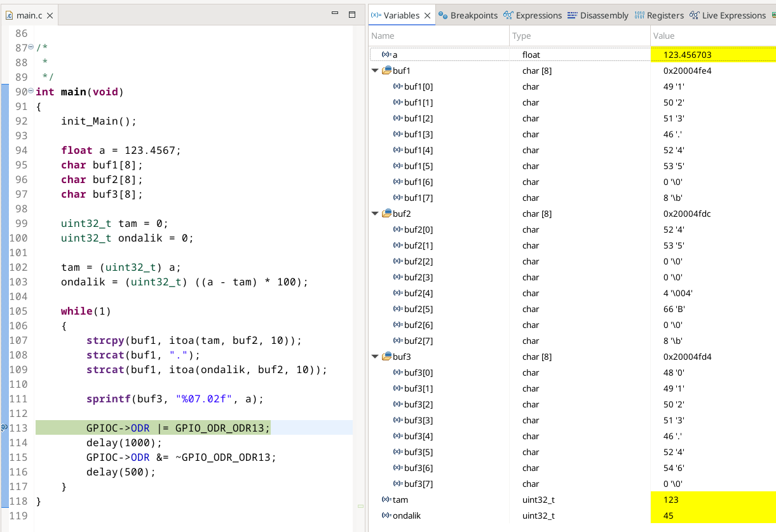The width and height of the screenshot is (776, 532).
Task: Select buf1[7] element row
Action: click(572, 198)
